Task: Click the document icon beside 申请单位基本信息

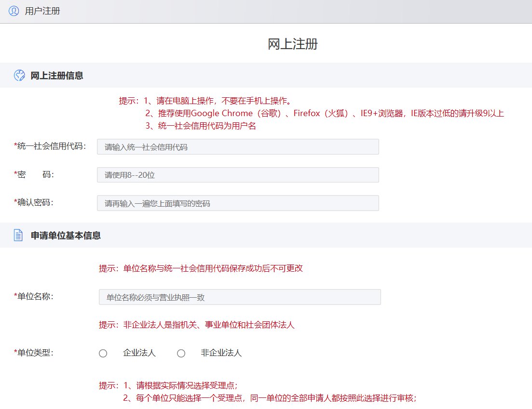Action: tap(18, 236)
